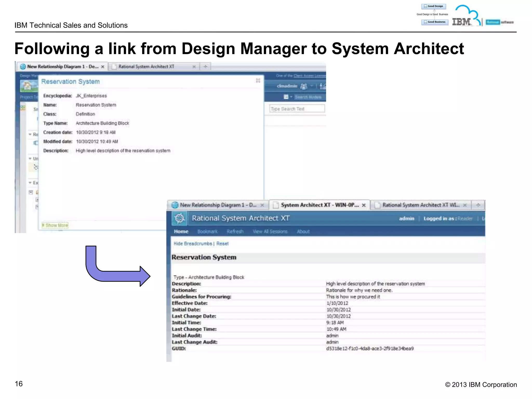Open the clmadmin user menu
The image size is (532, 399).
[287, 86]
